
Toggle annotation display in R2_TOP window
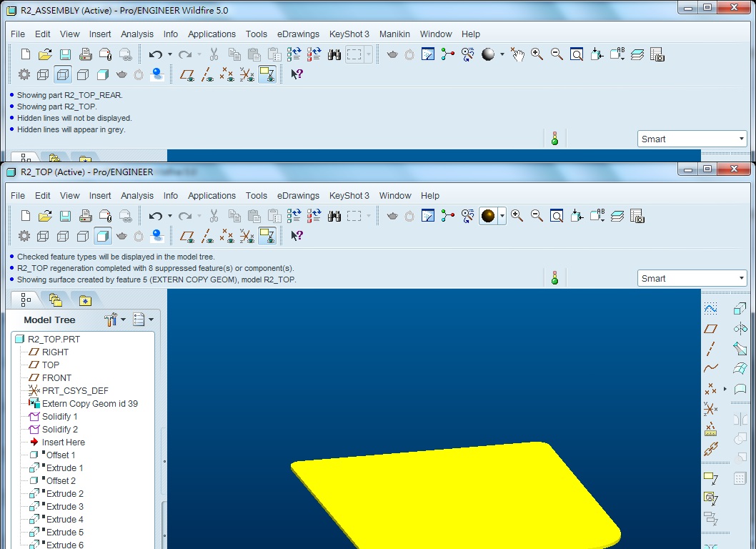pos(267,236)
